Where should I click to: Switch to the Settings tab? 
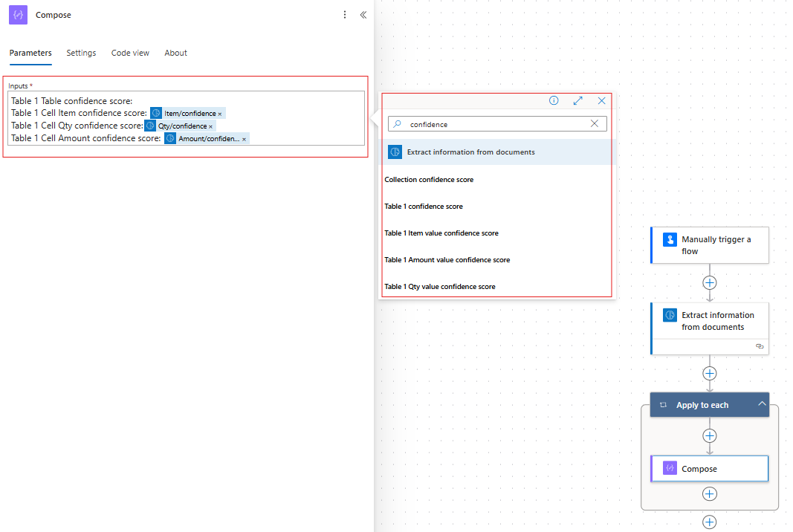tap(81, 53)
